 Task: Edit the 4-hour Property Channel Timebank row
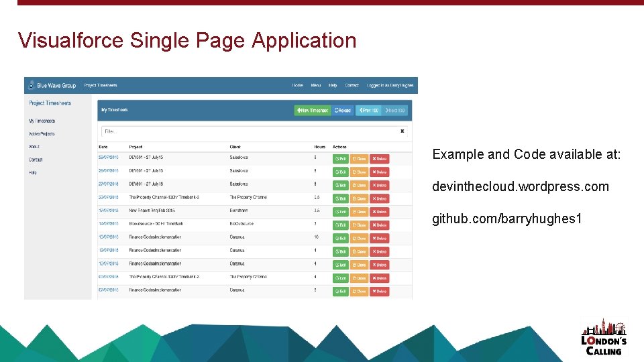point(341,278)
